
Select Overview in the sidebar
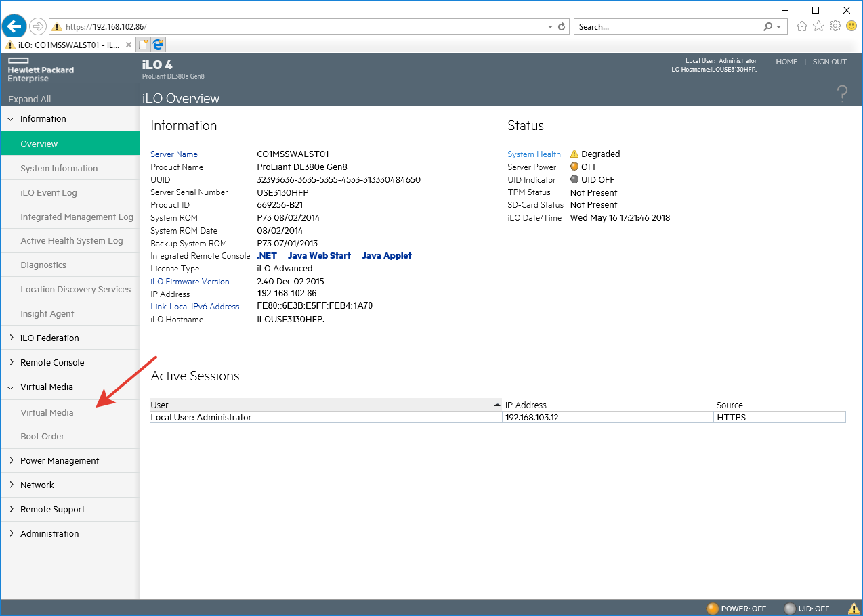pos(70,144)
